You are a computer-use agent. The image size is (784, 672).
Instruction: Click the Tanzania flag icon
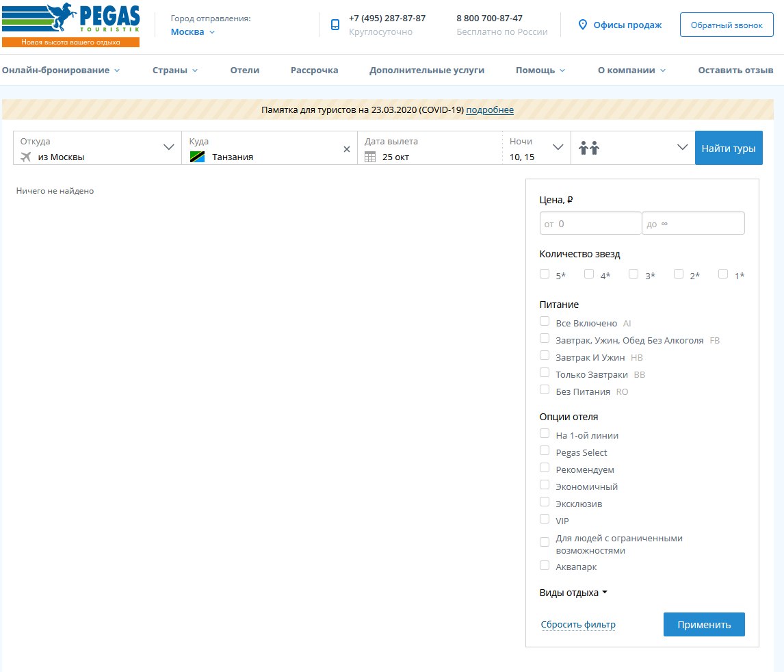coord(197,157)
